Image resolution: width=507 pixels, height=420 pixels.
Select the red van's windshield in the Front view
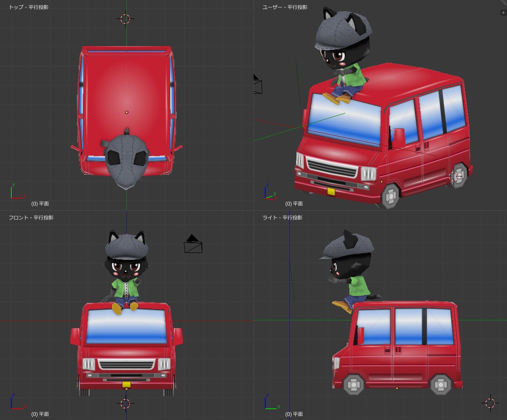pos(126,326)
